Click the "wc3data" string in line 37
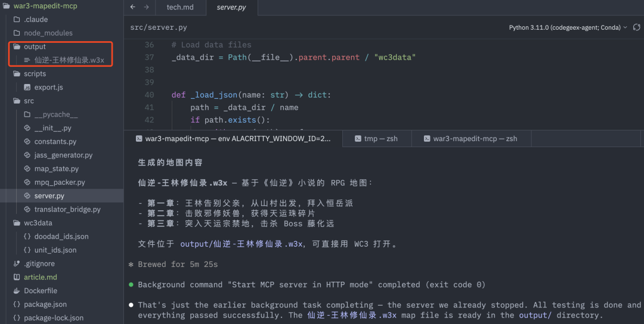The image size is (644, 324). (x=395, y=57)
